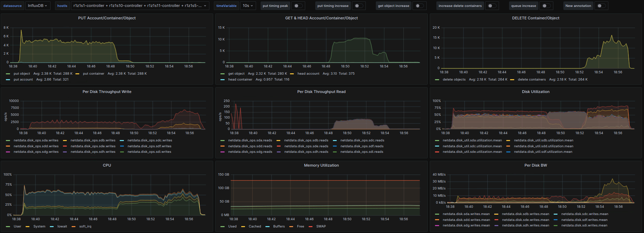Viewport: 644px width, 233px height.
Task: Select the head container legend label
Action: coord(240,80)
